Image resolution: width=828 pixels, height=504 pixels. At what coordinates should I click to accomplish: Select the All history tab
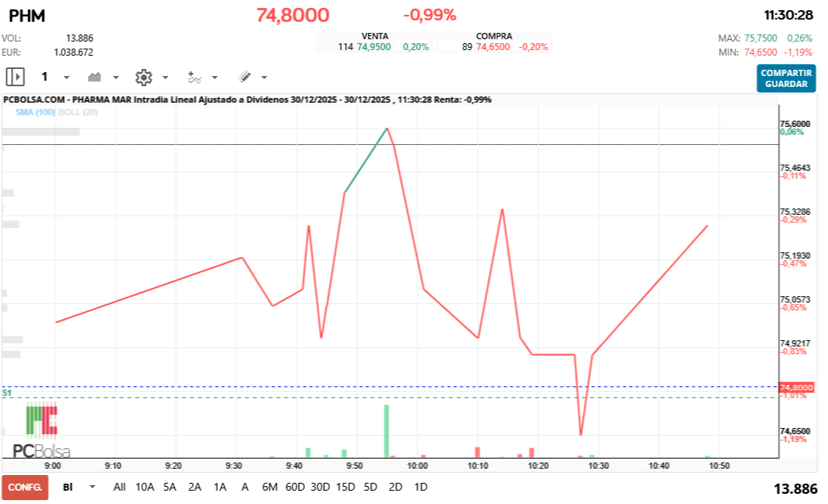pos(119,487)
